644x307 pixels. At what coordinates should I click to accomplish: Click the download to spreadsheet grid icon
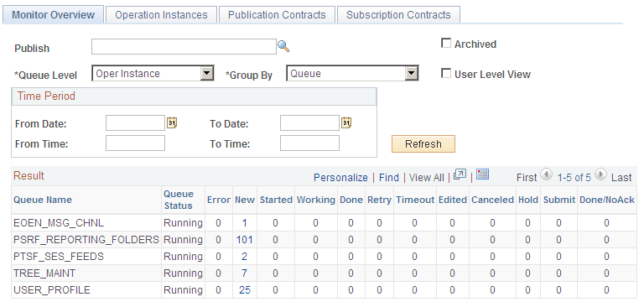click(x=482, y=174)
